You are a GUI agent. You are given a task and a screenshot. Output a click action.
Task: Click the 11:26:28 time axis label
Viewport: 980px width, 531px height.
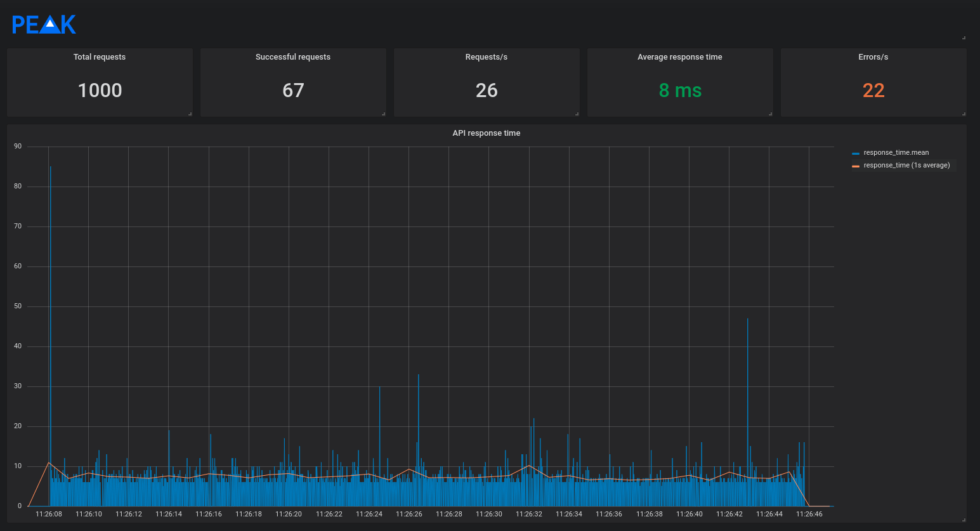tap(449, 515)
